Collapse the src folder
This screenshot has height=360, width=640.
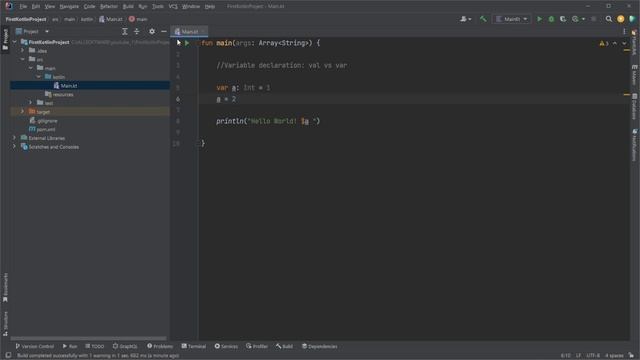[23, 59]
